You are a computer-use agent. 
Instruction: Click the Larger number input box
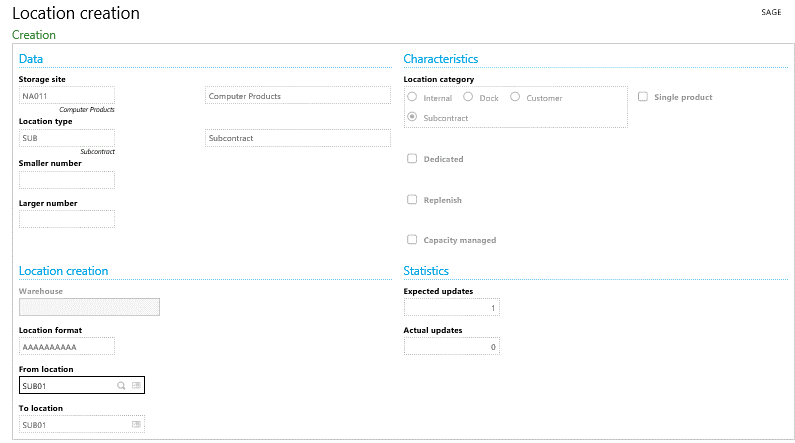(x=66, y=219)
